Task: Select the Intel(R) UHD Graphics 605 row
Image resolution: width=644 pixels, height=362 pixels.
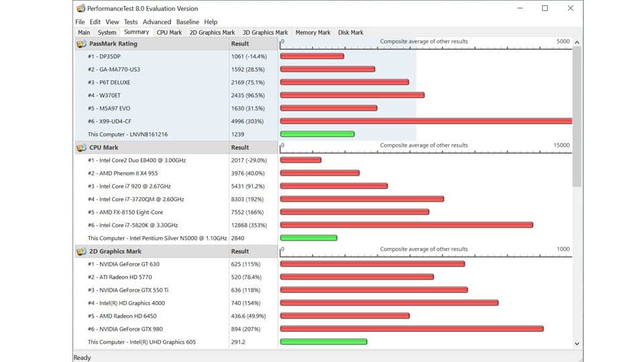Action: point(323,342)
